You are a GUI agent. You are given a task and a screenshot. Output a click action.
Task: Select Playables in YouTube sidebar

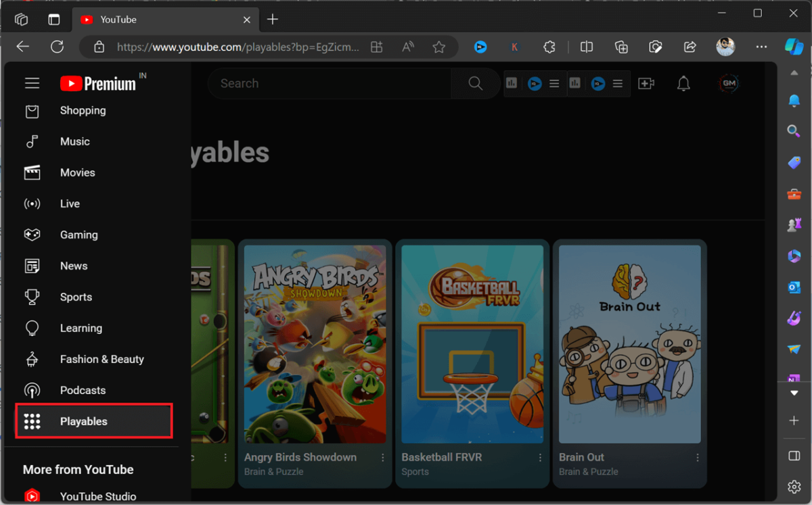pyautogui.click(x=94, y=421)
